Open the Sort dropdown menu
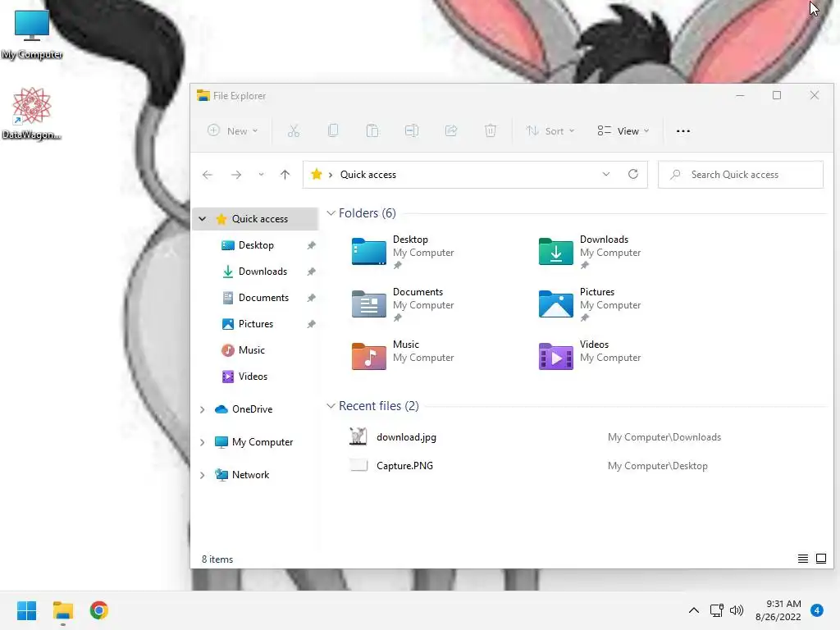Screen dimensions: 840x630 click(550, 130)
